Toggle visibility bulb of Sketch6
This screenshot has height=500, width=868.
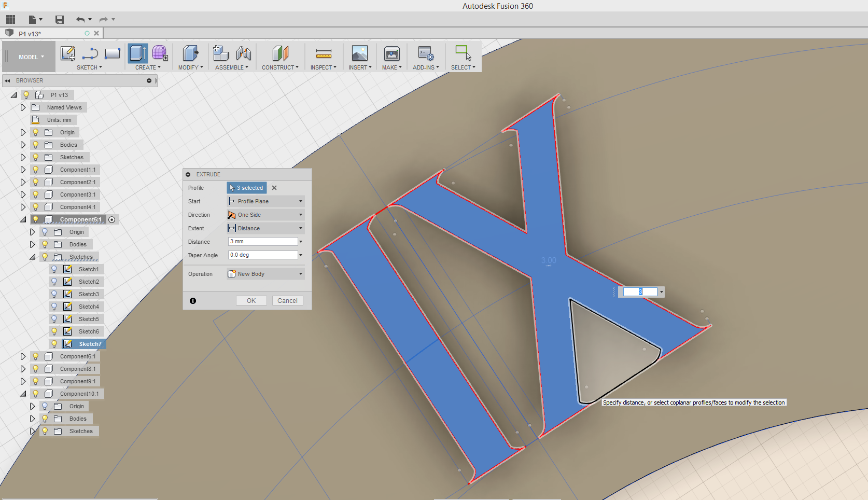54,331
